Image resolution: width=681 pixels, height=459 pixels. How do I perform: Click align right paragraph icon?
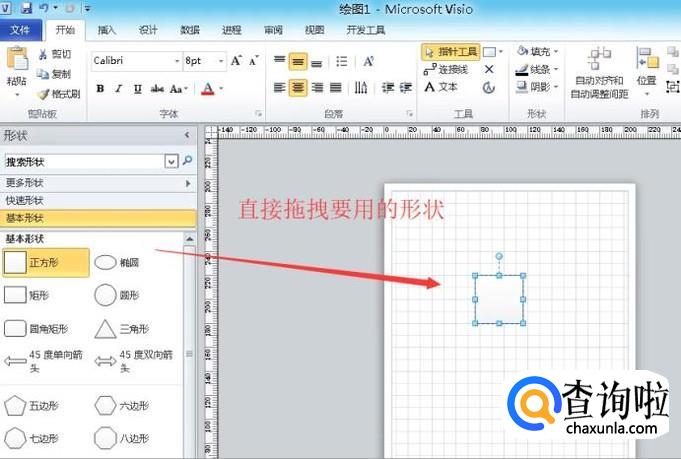coord(317,88)
